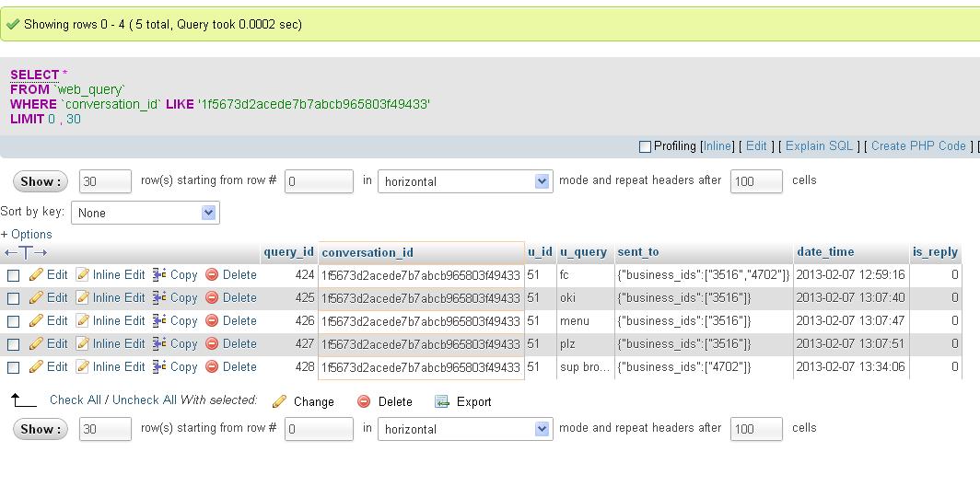Tick the checkbox for row 424
The height and width of the screenshot is (498, 980).
coord(13,275)
